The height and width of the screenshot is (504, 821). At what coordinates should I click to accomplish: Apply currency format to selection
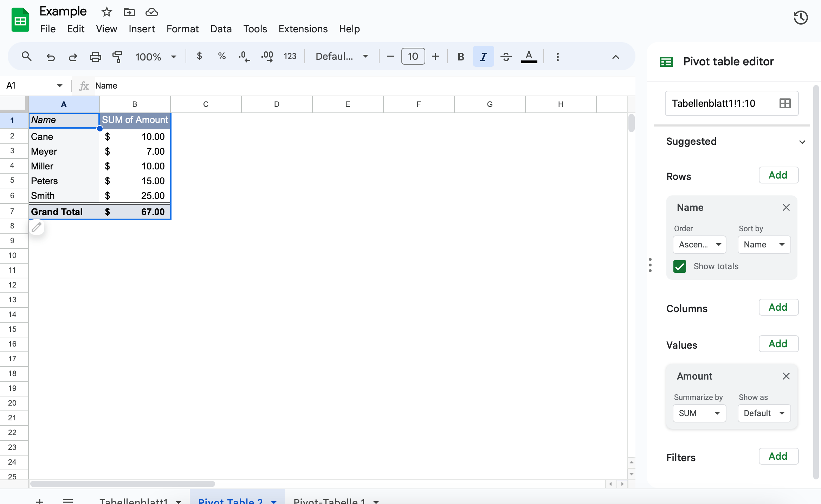pos(200,56)
